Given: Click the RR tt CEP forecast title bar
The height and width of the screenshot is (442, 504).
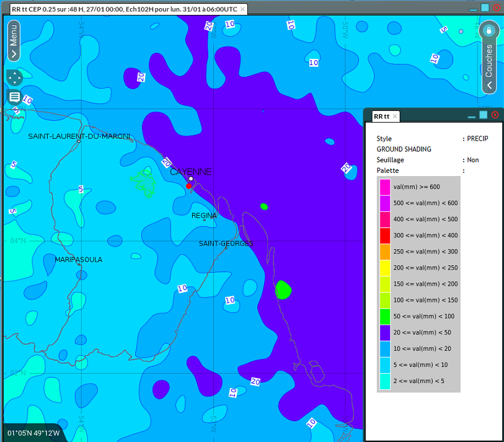Looking at the screenshot, I should 124,9.
